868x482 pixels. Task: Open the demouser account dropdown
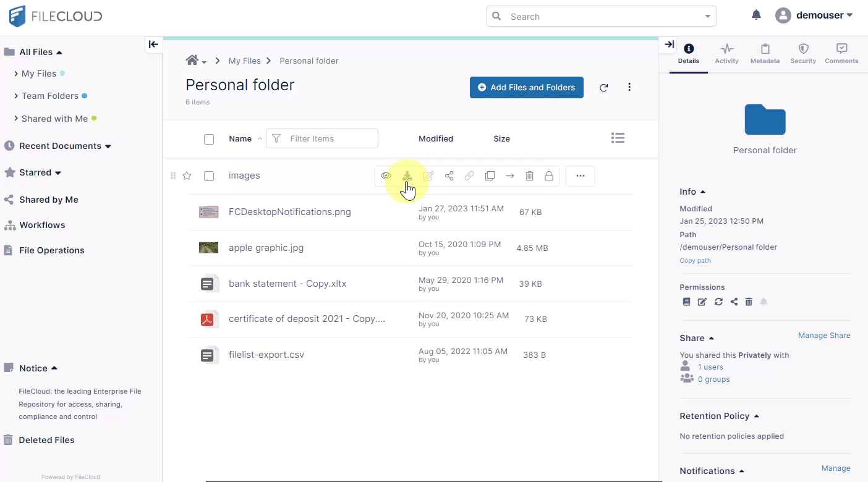[x=815, y=15]
